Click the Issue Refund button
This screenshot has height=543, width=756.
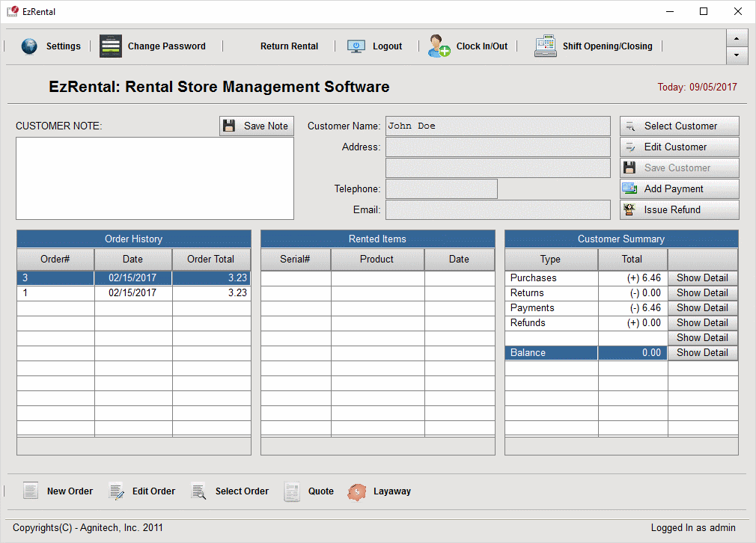(x=679, y=210)
